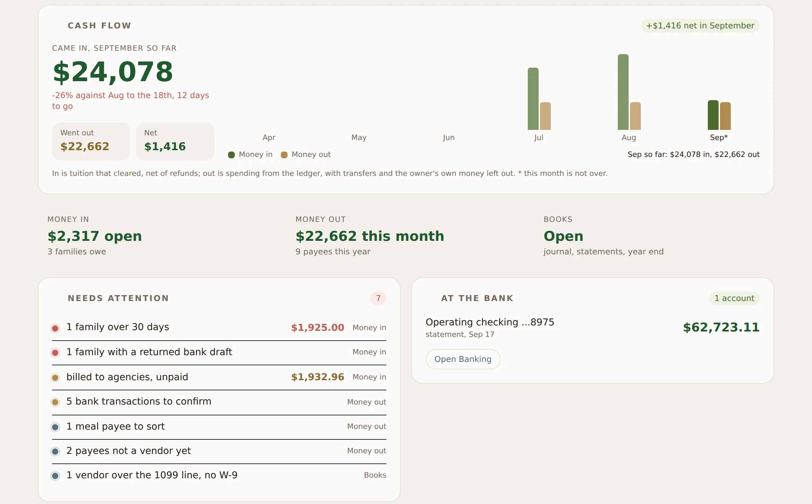Screen dimensions: 812x504
Task: Click the Jul money-in bar
Action: (533, 99)
